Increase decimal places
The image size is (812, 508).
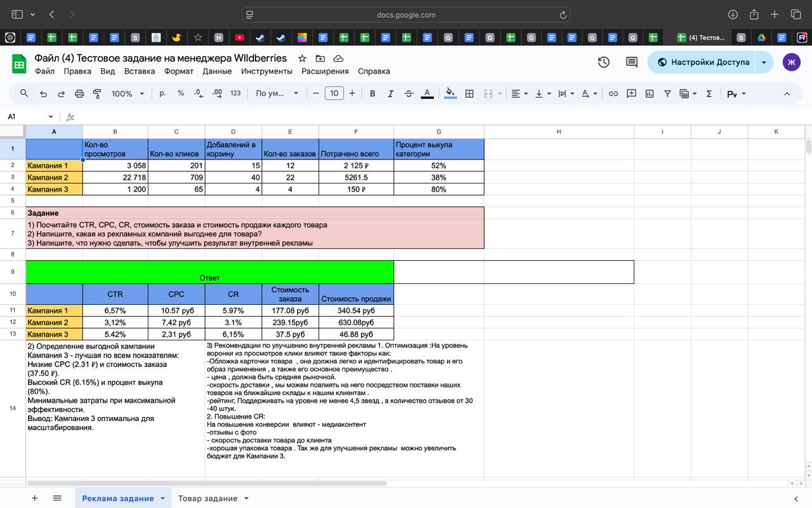[x=217, y=93]
